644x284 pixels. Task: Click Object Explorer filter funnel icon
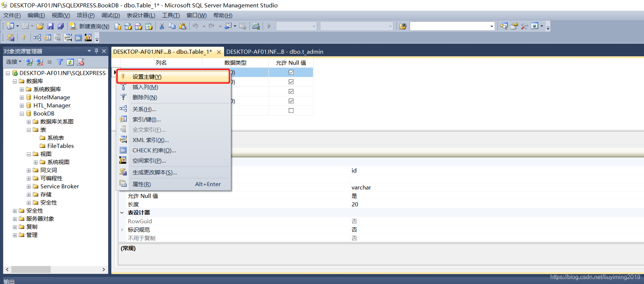60,62
